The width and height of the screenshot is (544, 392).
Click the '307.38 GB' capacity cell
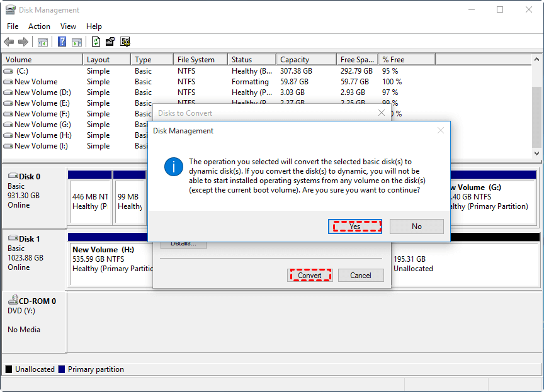tap(297, 71)
